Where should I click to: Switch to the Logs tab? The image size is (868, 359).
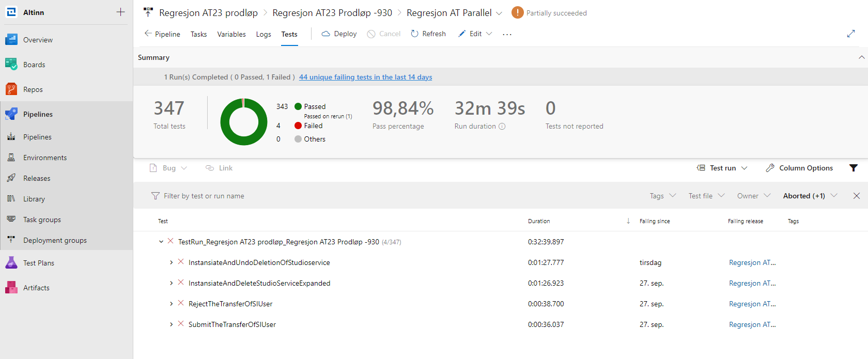263,34
